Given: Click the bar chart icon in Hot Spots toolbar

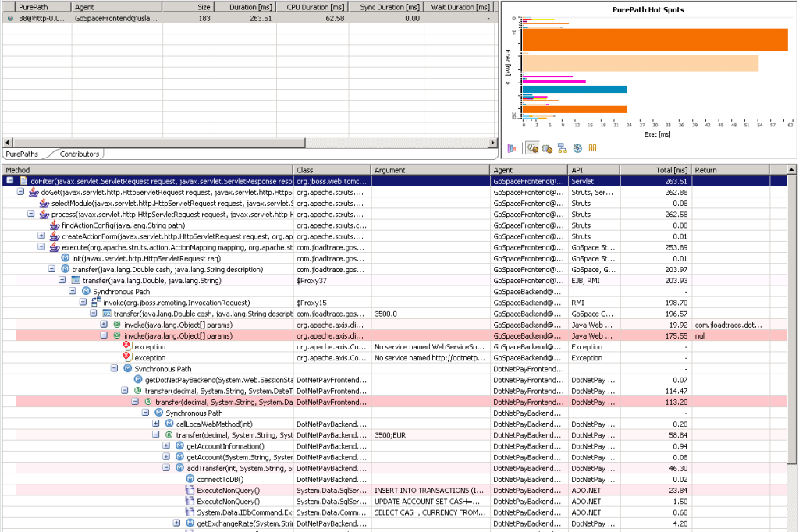Looking at the screenshot, I should pos(512,147).
